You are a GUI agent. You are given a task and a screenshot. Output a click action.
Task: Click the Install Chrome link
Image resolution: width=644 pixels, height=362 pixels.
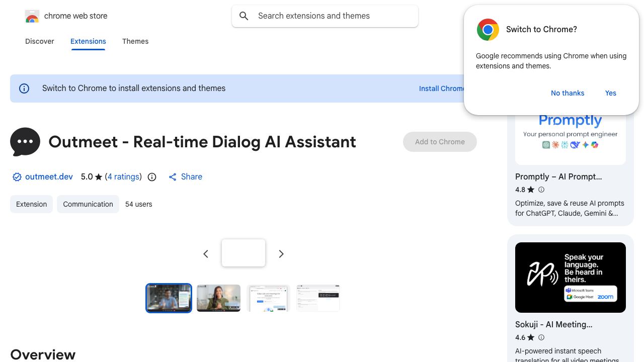(442, 88)
